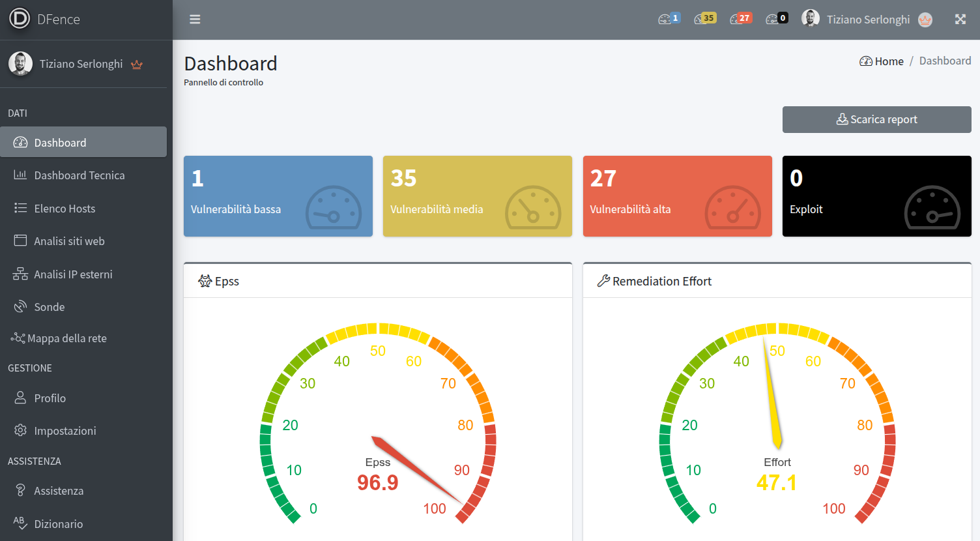Open Mappa della rete node icon

click(18, 338)
